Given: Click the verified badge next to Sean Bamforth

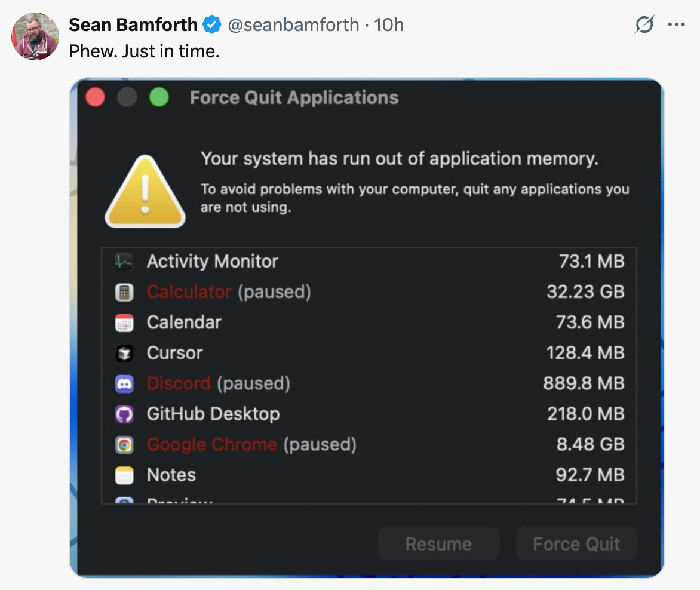Looking at the screenshot, I should 211,25.
